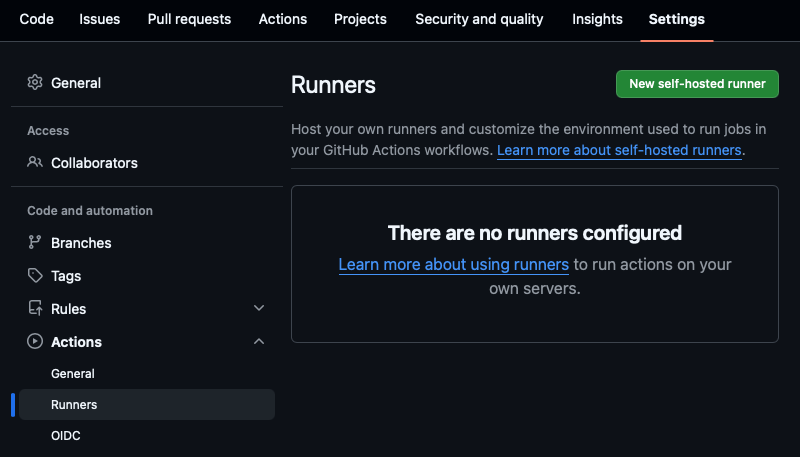The height and width of the screenshot is (457, 800).
Task: Click the Rules icon in sidebar
Action: (35, 308)
